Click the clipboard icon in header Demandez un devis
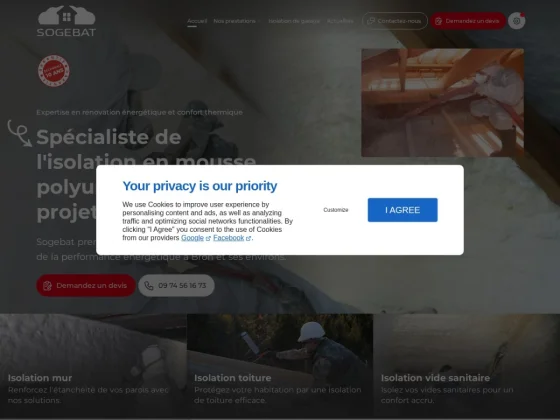The width and height of the screenshot is (560, 420). point(439,21)
